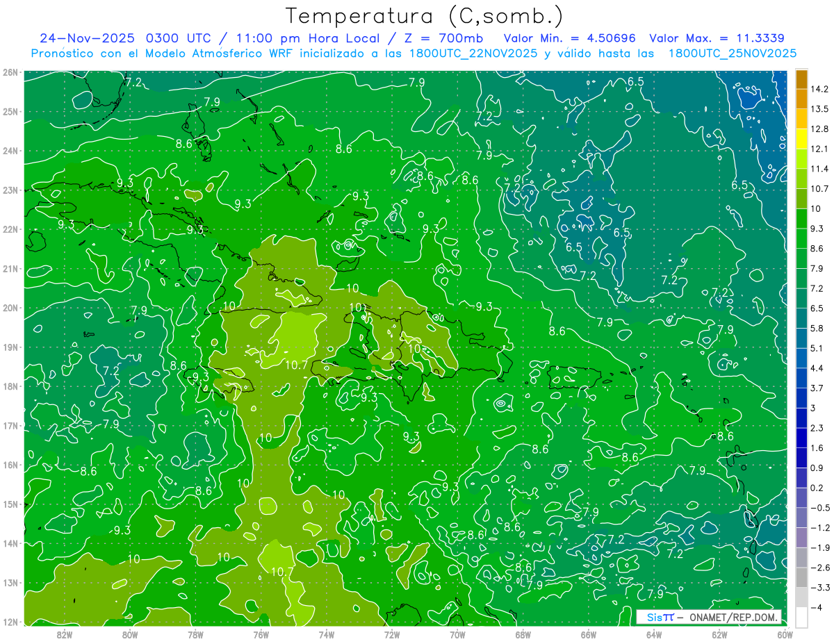Click the colorbar label "2.3"

817,428
